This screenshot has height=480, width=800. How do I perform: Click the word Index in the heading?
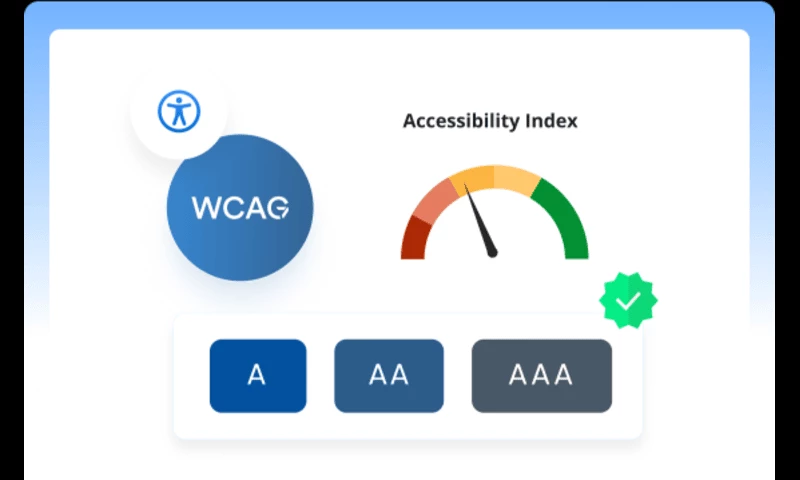tap(551, 121)
